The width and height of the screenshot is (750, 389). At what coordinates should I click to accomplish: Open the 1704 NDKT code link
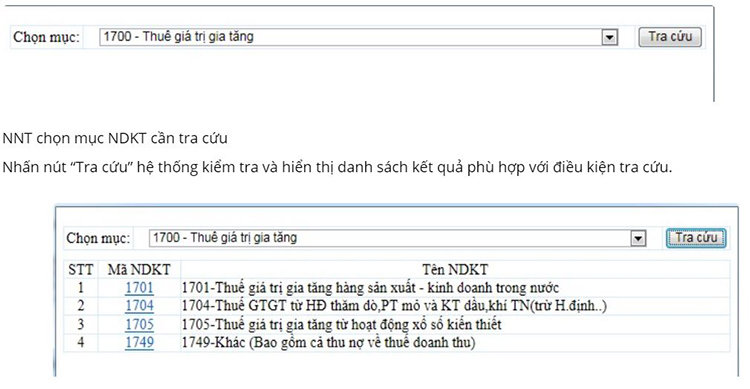tap(139, 306)
